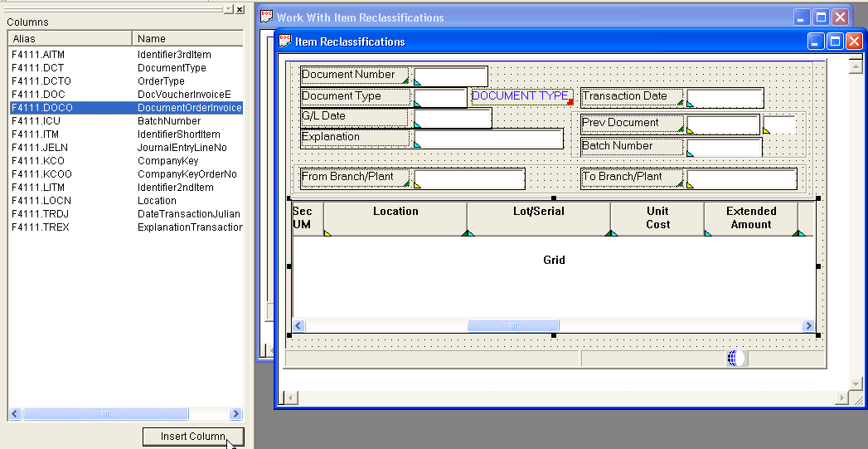Click the Batch Number input field
Image resolution: width=868 pixels, height=449 pixels.
coord(724,148)
